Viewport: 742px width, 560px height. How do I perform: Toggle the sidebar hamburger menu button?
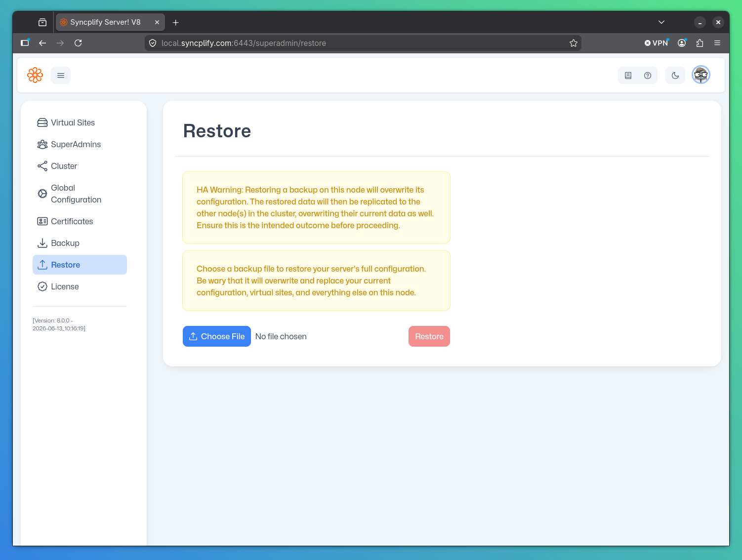[x=61, y=75]
